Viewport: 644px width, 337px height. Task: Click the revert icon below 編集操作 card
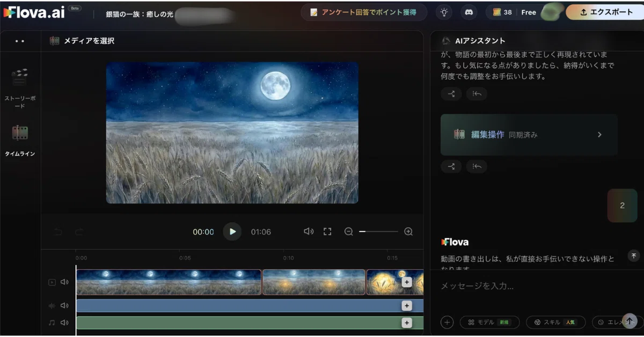pos(477,166)
